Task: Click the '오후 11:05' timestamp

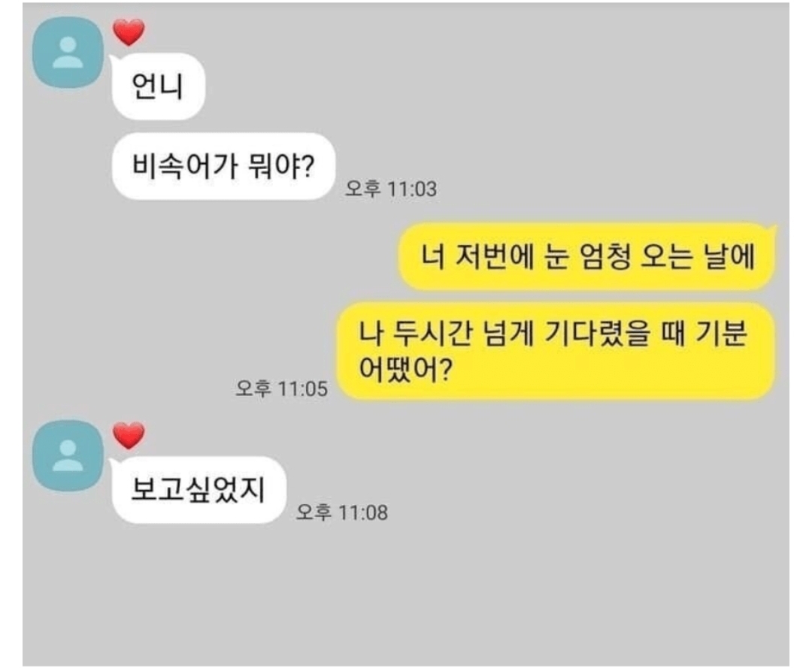Action: coord(281,388)
